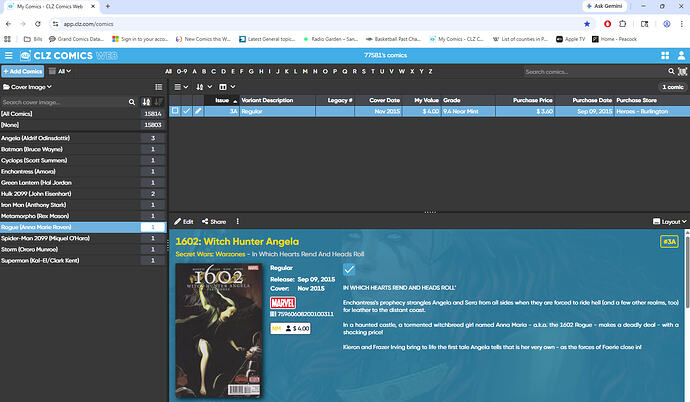Open the apps grid icon in header
This screenshot has width=690, height=402.
point(665,55)
